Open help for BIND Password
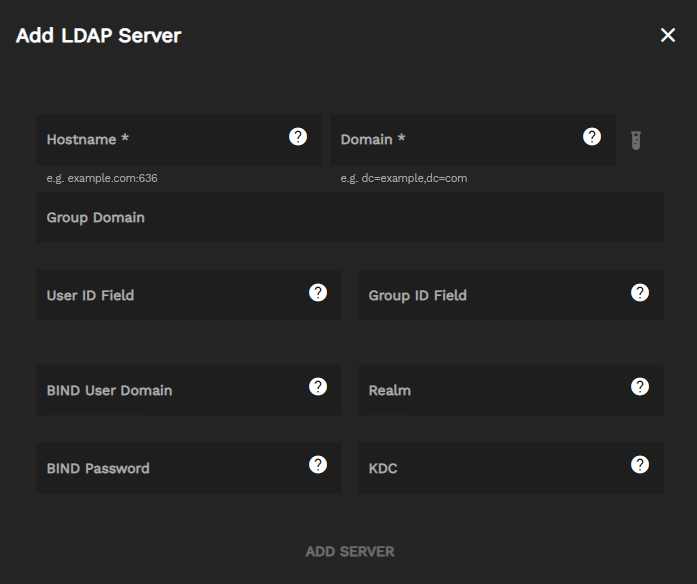This screenshot has height=584, width=697. [x=318, y=465]
